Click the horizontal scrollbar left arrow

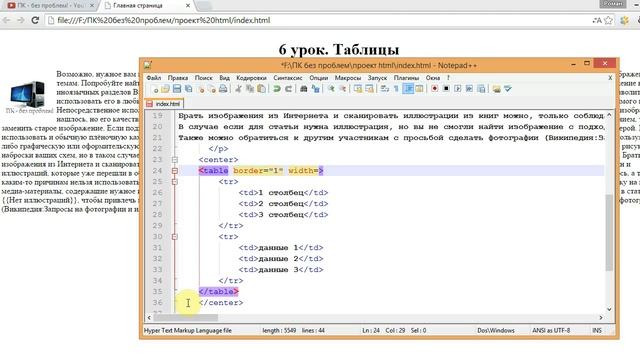[149, 318]
